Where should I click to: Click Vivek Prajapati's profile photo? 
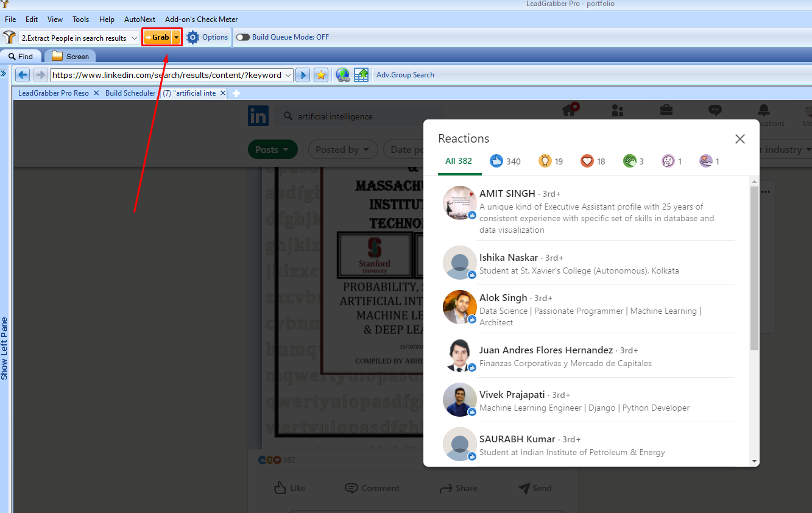(x=460, y=400)
